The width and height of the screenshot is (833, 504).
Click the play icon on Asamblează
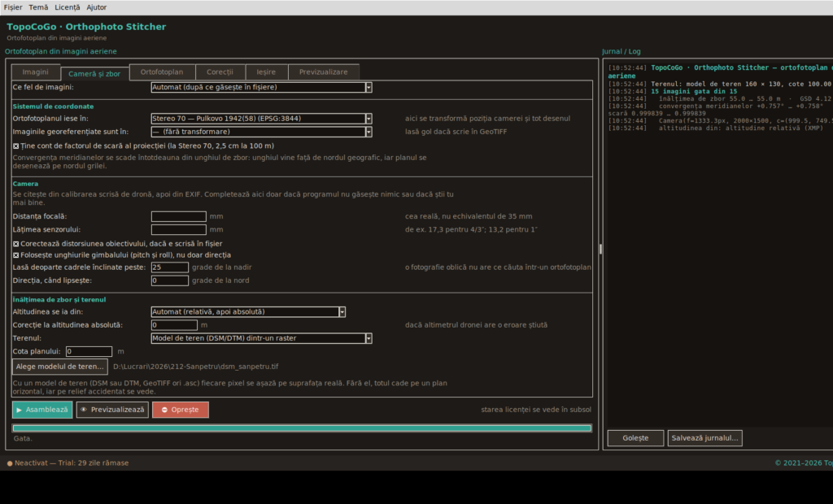pyautogui.click(x=20, y=410)
